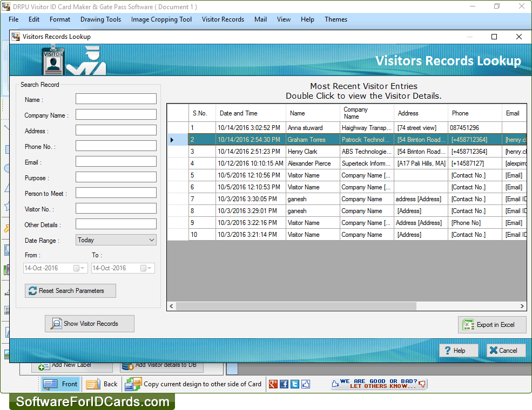
Task: Click the Cancel button
Action: (506, 350)
